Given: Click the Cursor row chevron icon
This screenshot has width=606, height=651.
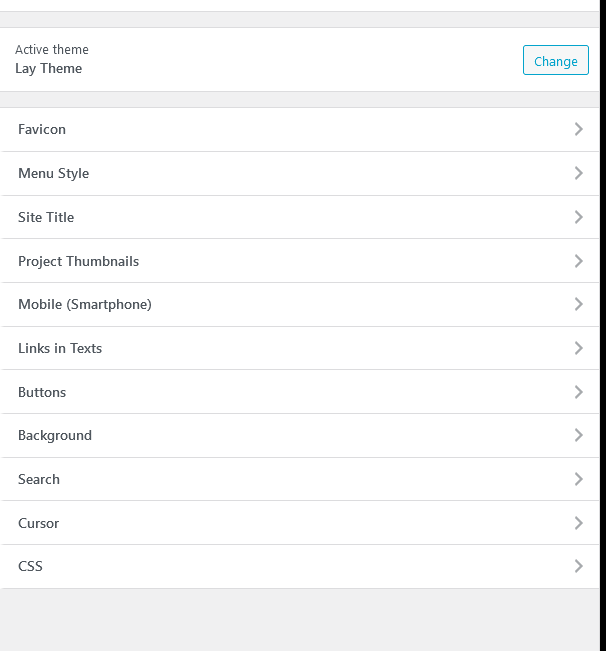Looking at the screenshot, I should tap(578, 523).
